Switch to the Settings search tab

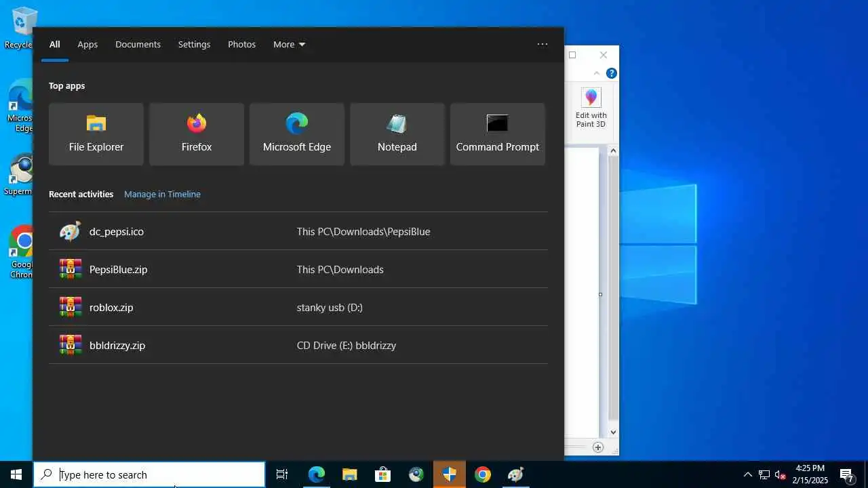click(x=194, y=45)
